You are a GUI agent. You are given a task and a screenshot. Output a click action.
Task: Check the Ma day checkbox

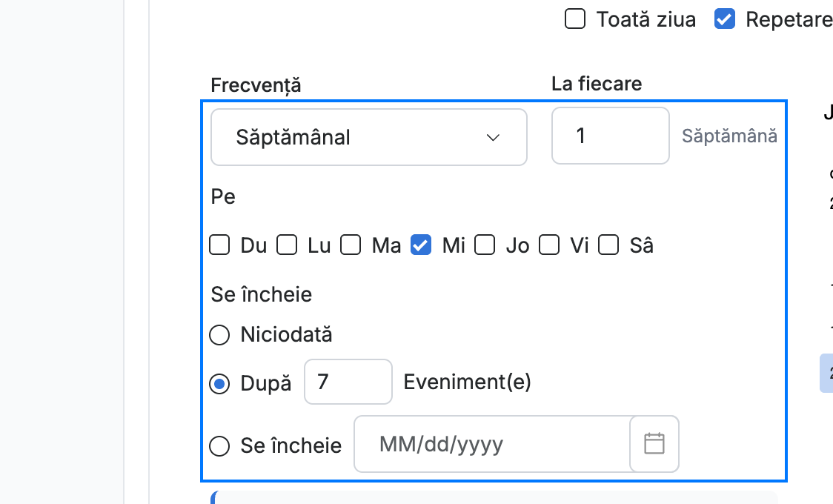(351, 245)
